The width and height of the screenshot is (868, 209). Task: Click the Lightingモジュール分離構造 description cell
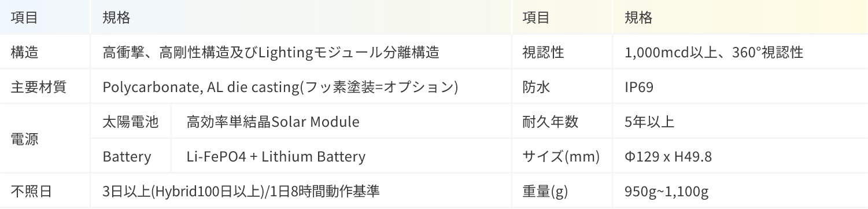click(301, 52)
